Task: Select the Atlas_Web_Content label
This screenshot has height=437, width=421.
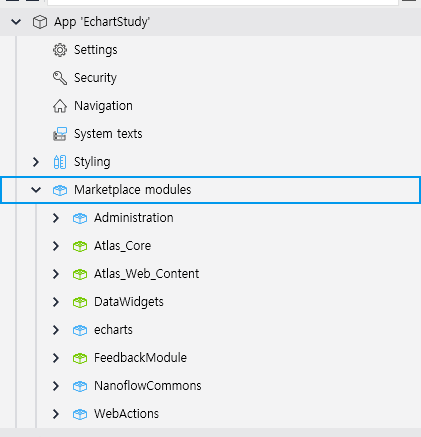Action: coord(146,274)
